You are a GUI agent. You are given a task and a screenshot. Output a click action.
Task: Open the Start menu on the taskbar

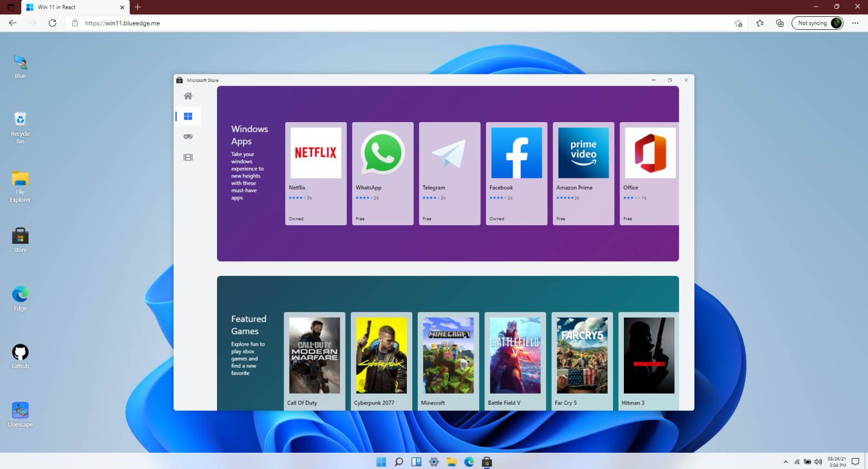381,462
